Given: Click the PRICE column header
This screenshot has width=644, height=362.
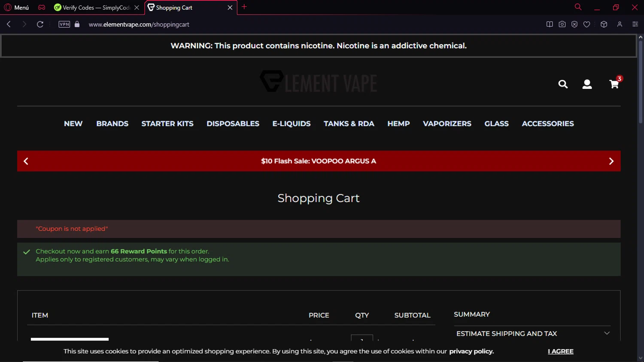Looking at the screenshot, I should point(319,315).
